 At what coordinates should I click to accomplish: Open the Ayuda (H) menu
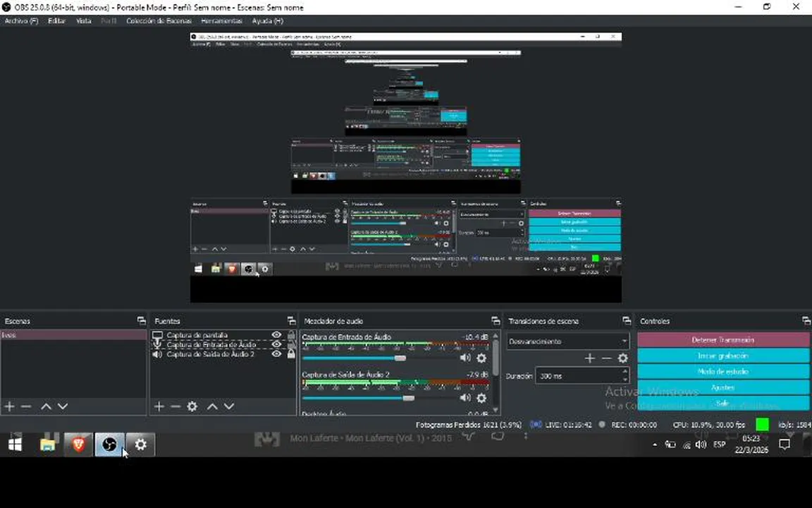267,20
